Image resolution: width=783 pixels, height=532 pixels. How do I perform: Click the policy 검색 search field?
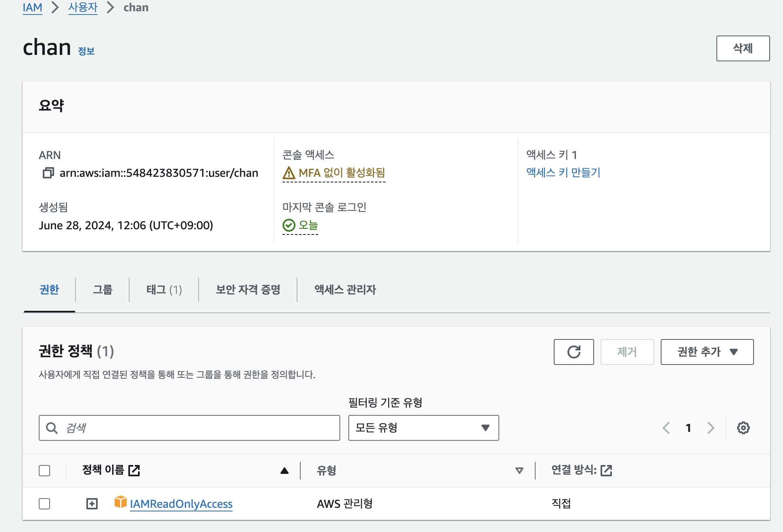click(x=198, y=428)
